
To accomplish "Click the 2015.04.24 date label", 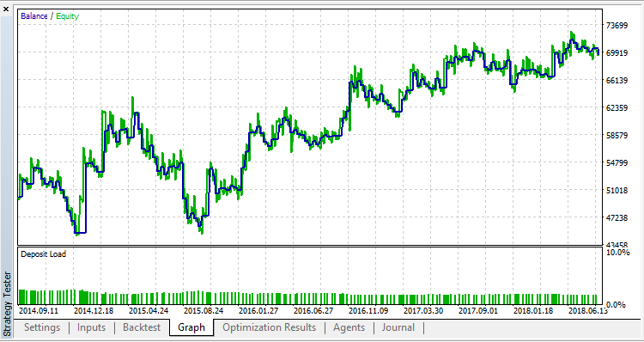I will click(149, 310).
